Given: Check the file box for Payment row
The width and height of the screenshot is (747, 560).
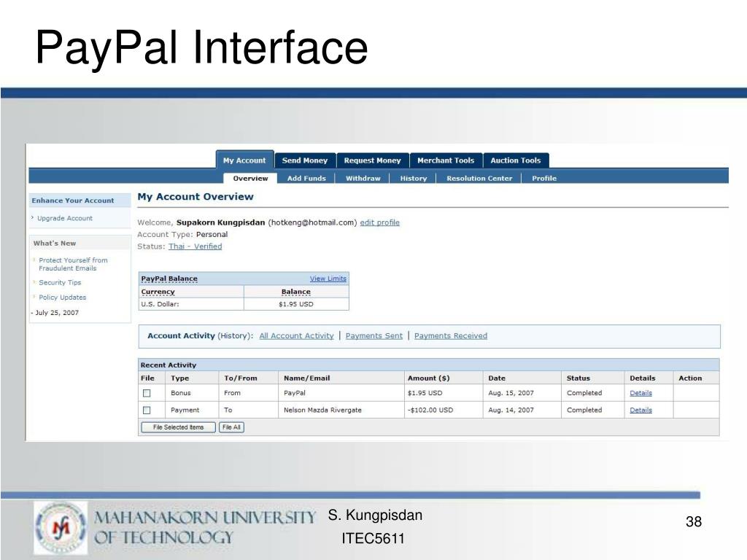Looking at the screenshot, I should point(147,410).
